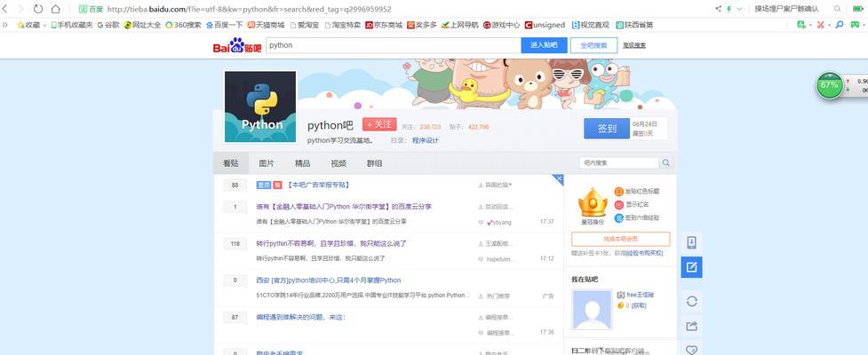Click the magnifier in browser search box
This screenshot has height=355, width=868.
click(x=838, y=9)
